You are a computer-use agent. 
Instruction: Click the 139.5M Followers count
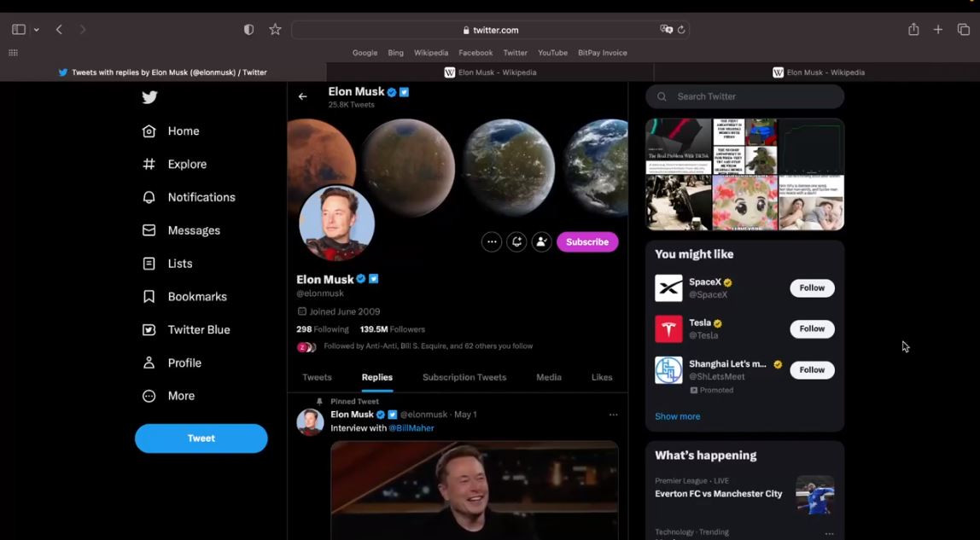pos(392,329)
